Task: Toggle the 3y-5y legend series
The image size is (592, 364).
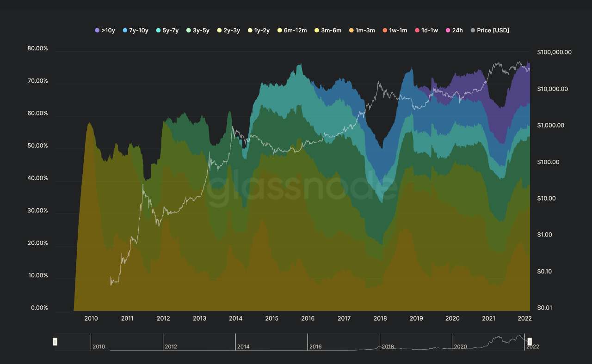Action: pyautogui.click(x=198, y=30)
